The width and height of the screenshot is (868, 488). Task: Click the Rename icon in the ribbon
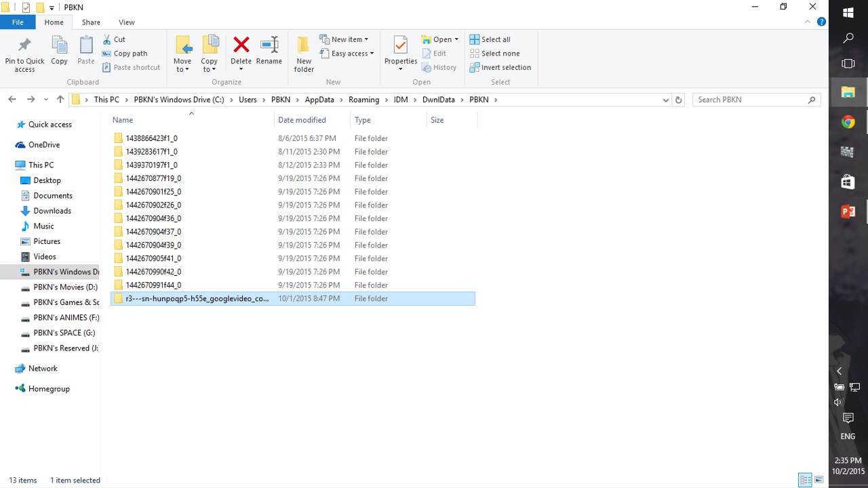[x=269, y=46]
